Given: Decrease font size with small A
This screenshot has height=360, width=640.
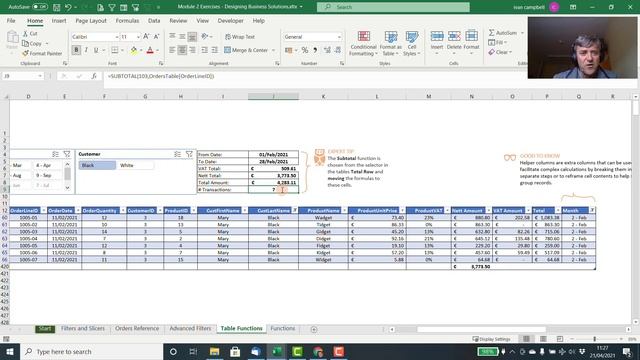Looking at the screenshot, I should tap(156, 37).
